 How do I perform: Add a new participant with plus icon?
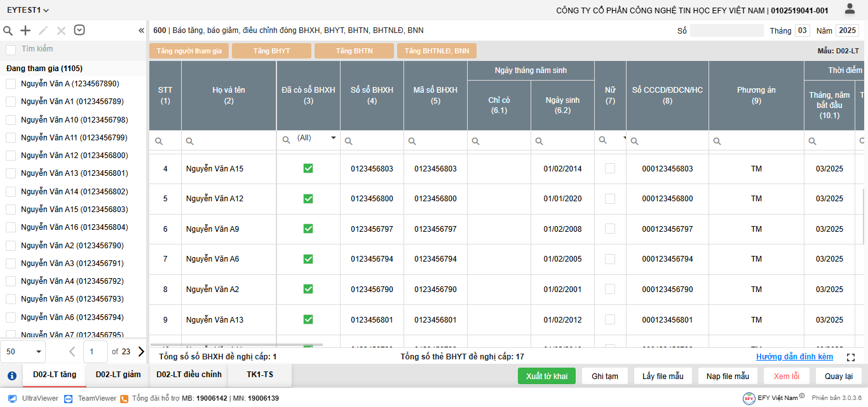click(x=25, y=30)
